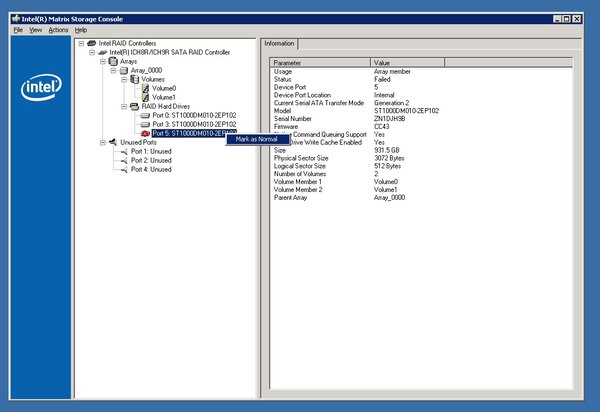This screenshot has width=600, height=412.
Task: Click the Port 1 unused port icon
Action: click(x=124, y=151)
